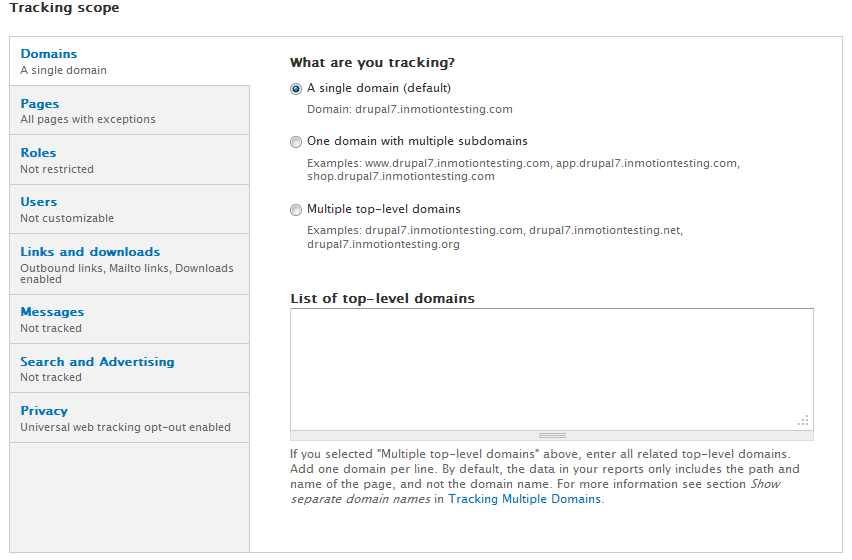Show the Privacy settings tab
Screen dimensions: 852x560
44,411
